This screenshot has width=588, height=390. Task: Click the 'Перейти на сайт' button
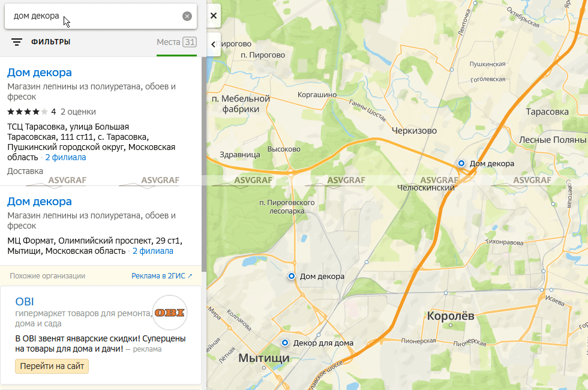pos(52,366)
